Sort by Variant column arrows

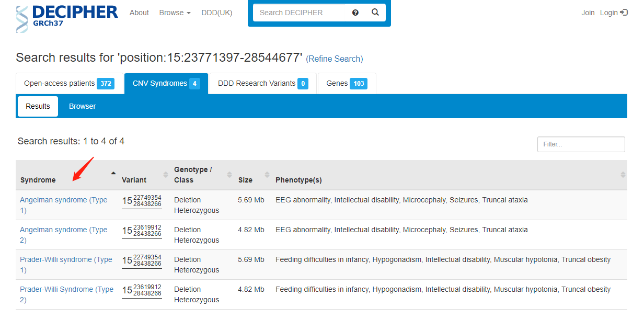[x=166, y=175]
